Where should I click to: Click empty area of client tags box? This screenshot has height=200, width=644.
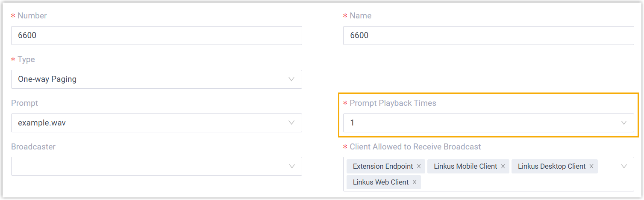pos(513,182)
